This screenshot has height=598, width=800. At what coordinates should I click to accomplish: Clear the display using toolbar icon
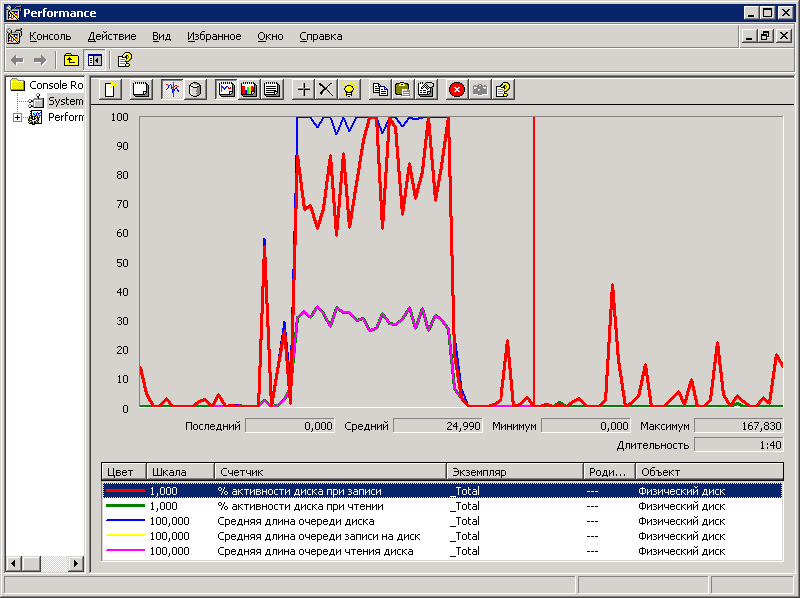coord(141,89)
